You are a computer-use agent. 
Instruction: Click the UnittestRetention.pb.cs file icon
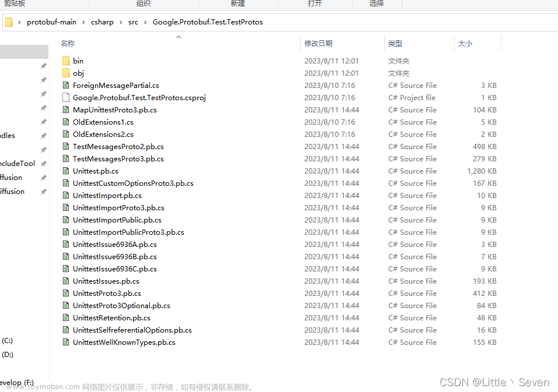(x=66, y=317)
